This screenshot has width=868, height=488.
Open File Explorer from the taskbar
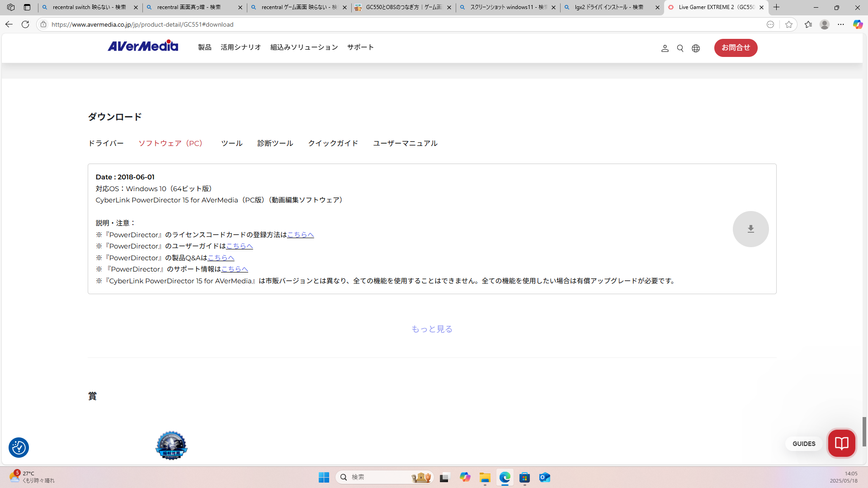pyautogui.click(x=485, y=477)
